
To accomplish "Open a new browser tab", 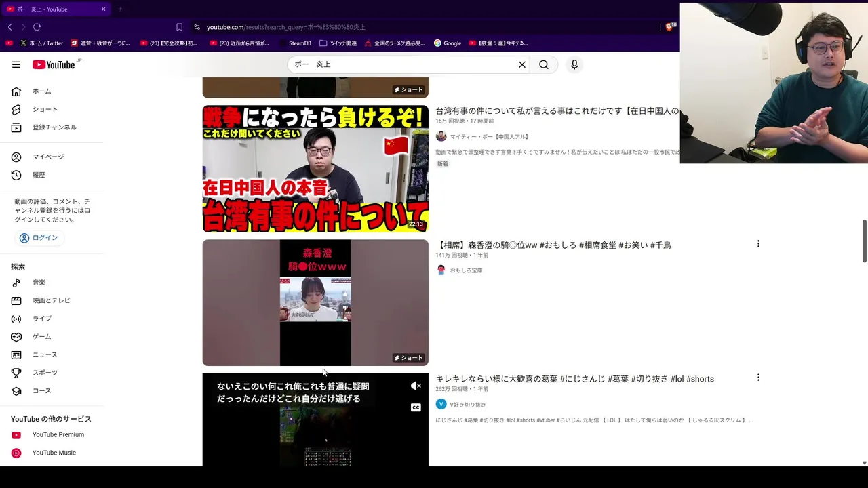I will [x=120, y=9].
